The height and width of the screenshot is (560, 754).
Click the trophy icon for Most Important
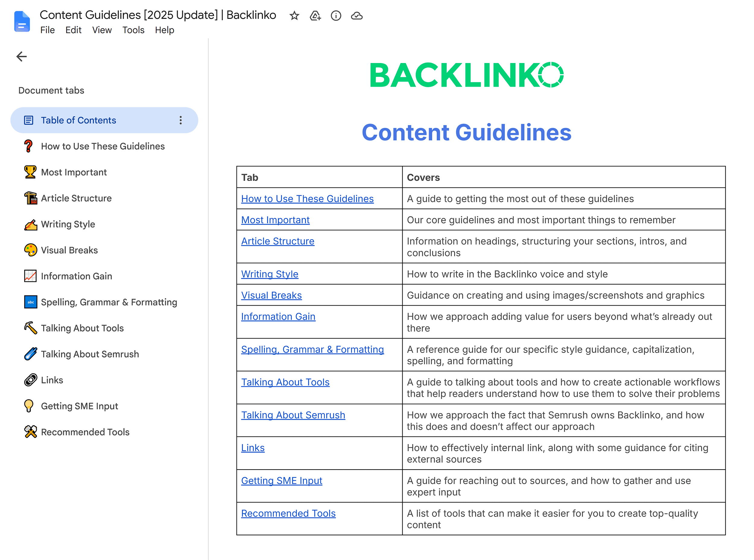(30, 172)
